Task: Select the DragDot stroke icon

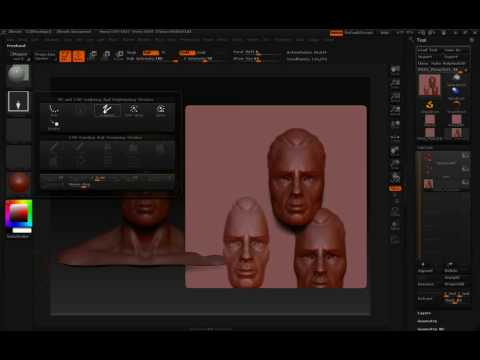Action: tap(54, 125)
